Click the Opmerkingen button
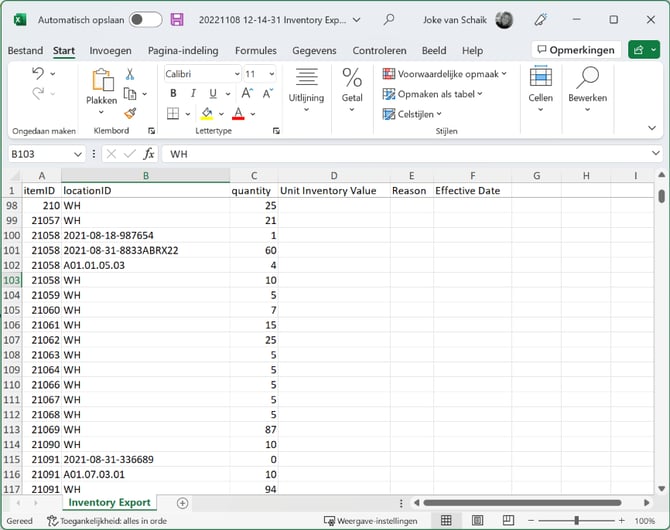 [x=573, y=49]
